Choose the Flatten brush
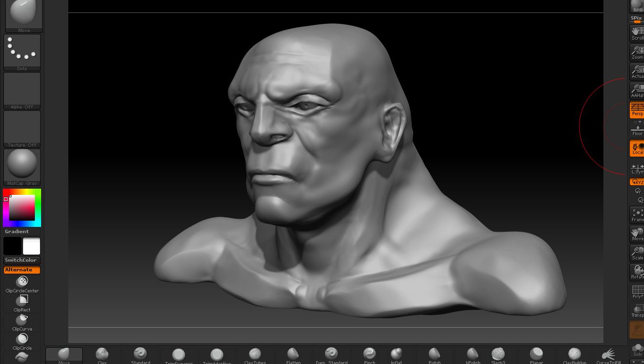The height and width of the screenshot is (364, 644). (293, 356)
